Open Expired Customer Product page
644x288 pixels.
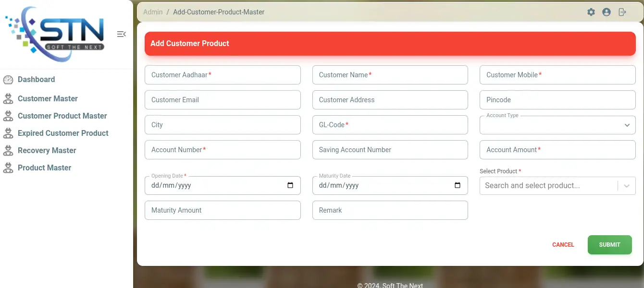63,133
